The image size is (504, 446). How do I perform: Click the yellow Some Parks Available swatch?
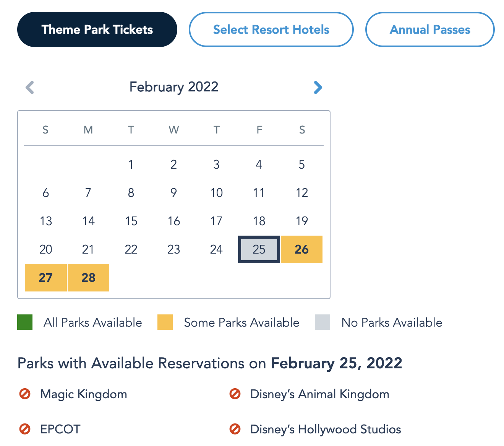165,322
